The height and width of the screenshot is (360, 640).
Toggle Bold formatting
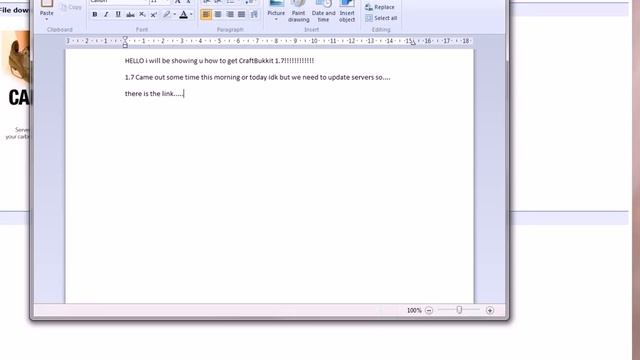[95, 15]
